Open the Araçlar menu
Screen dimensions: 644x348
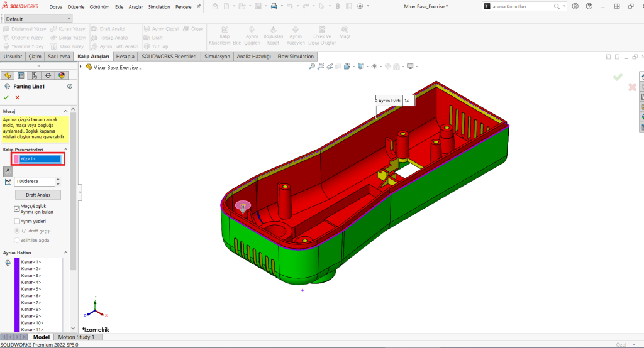coord(135,6)
